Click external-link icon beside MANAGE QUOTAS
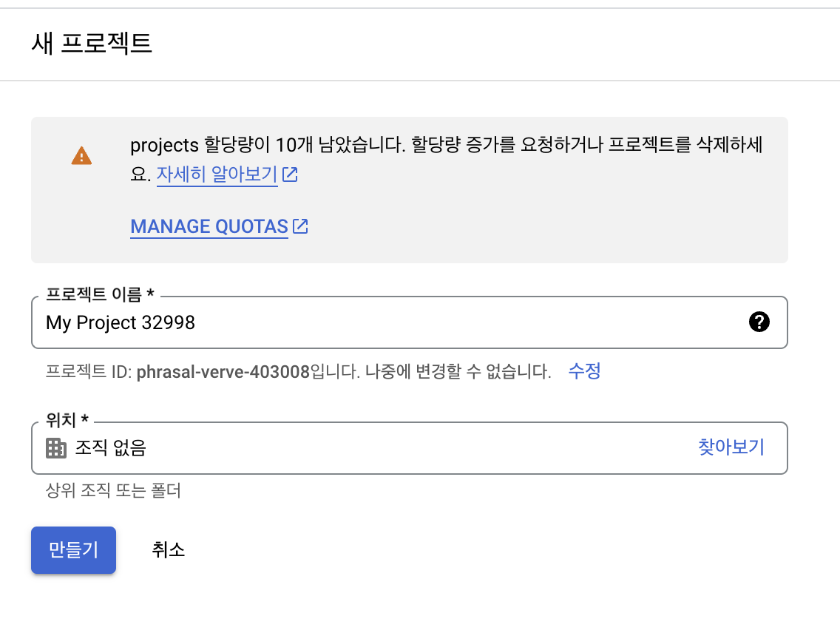The height and width of the screenshot is (633, 840). click(300, 226)
